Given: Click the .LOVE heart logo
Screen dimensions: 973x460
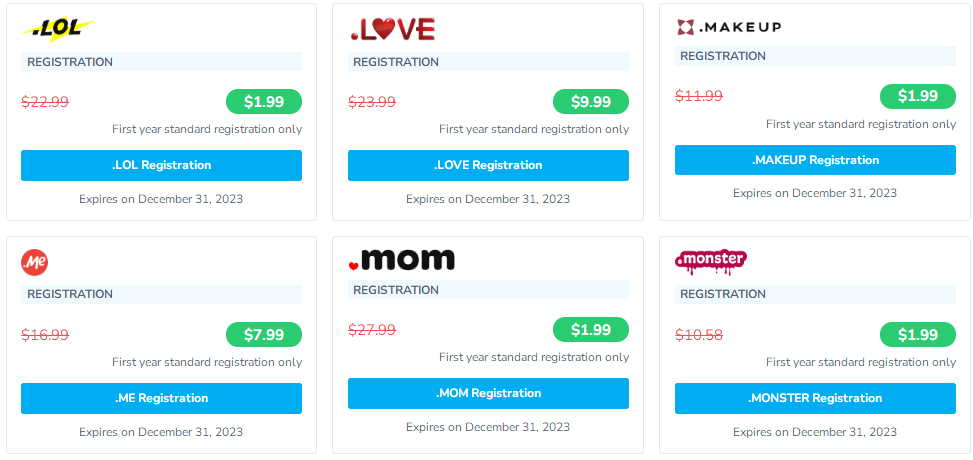Looking at the screenshot, I should click(392, 30).
